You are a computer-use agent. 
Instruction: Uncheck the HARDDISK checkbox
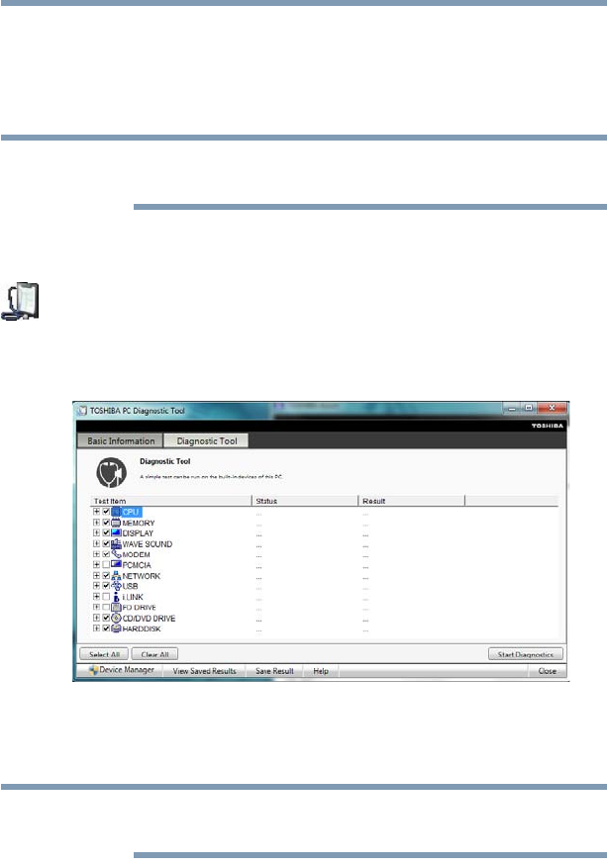pos(106,628)
